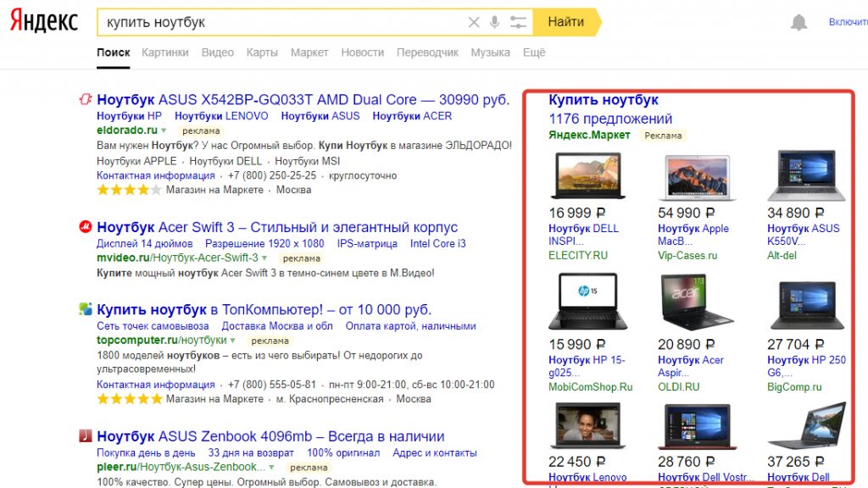Screen dimensions: 868x488
Task: Clear the search query with X icon
Action: pyautogui.click(x=475, y=22)
